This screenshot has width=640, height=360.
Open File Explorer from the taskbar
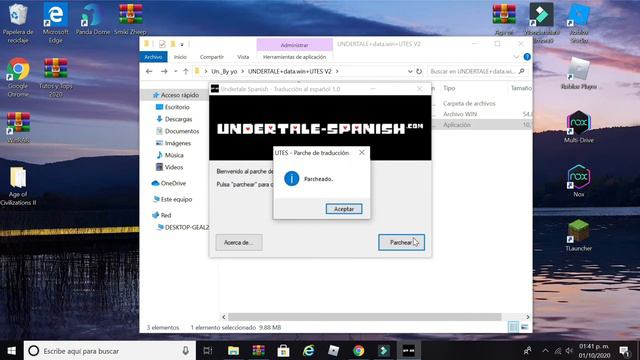click(x=233, y=351)
